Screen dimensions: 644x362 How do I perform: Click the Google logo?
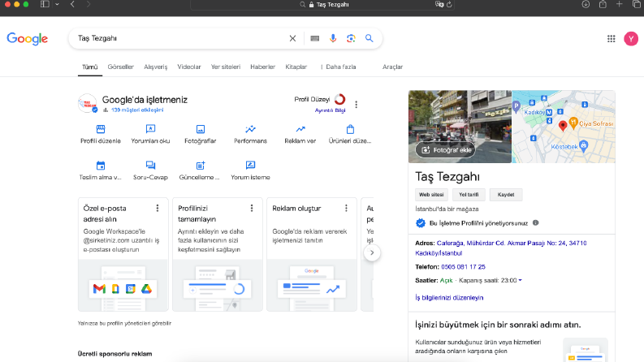[x=27, y=39]
